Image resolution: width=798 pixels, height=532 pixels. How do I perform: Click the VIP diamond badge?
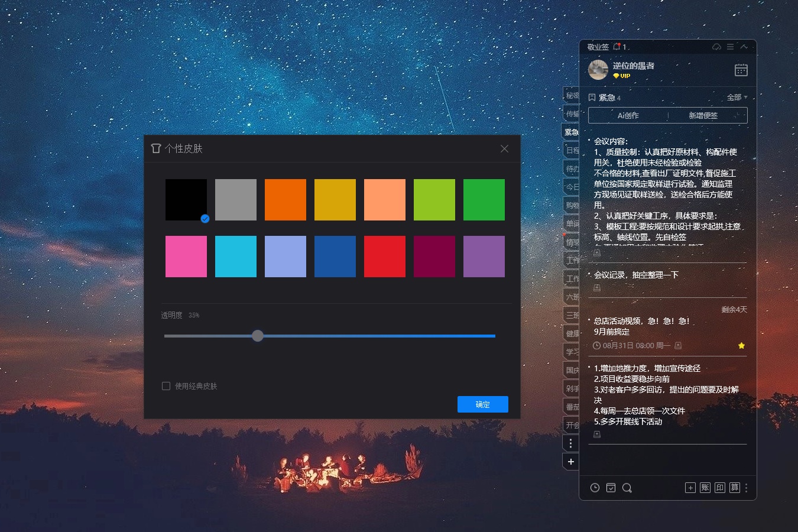tap(621, 76)
